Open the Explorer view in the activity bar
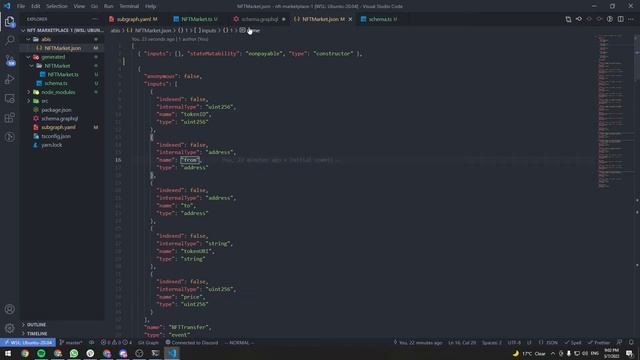640x360 pixels. click(9, 21)
